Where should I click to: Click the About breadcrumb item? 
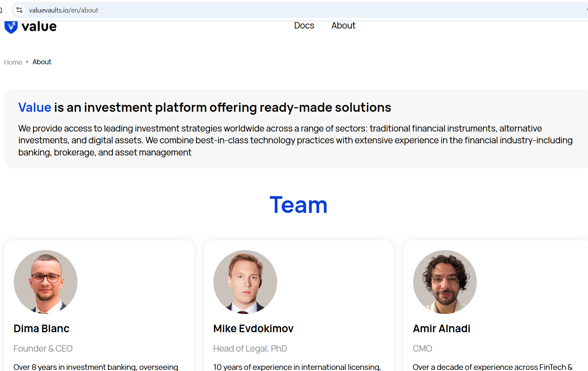(x=42, y=62)
